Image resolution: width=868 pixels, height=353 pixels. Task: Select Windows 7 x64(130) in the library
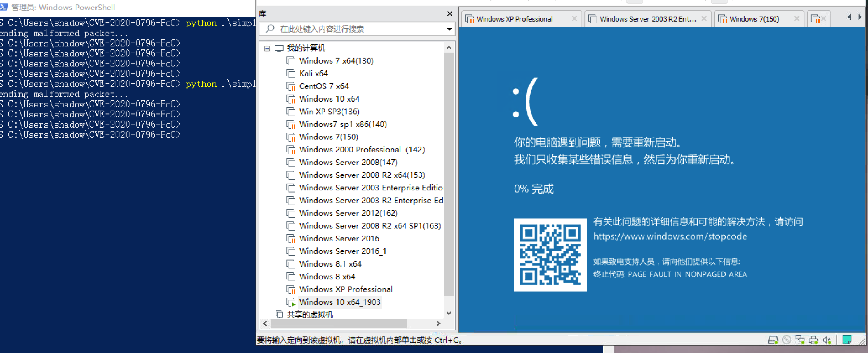tap(336, 61)
